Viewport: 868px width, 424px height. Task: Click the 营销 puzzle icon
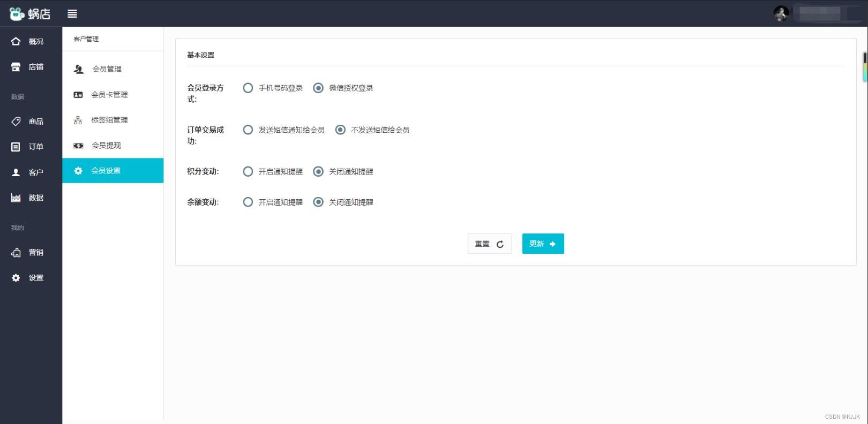(x=16, y=253)
